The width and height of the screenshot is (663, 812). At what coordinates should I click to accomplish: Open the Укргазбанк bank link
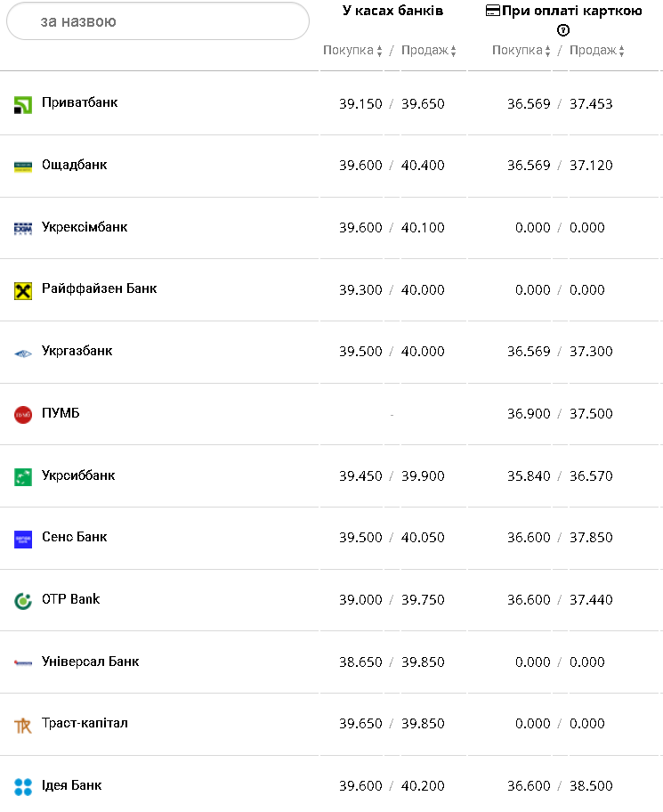coord(77,351)
